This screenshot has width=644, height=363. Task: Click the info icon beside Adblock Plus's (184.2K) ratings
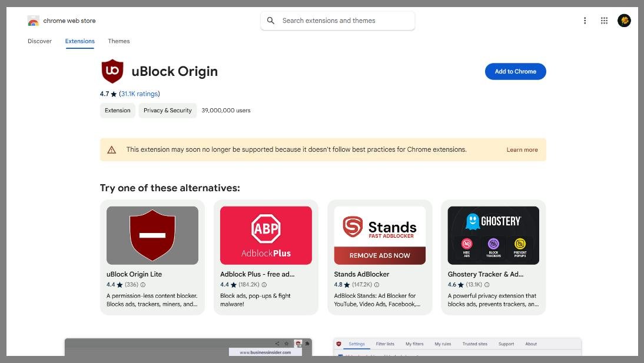click(264, 285)
